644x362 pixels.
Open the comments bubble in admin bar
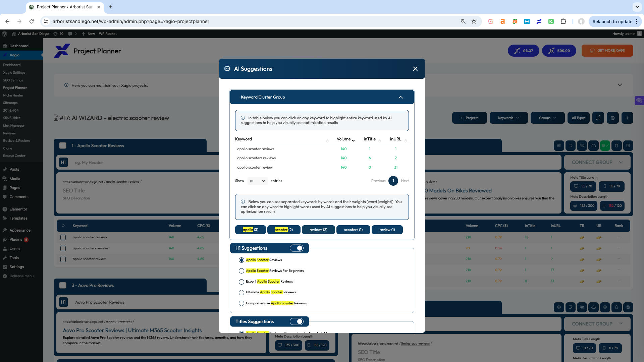point(72,34)
